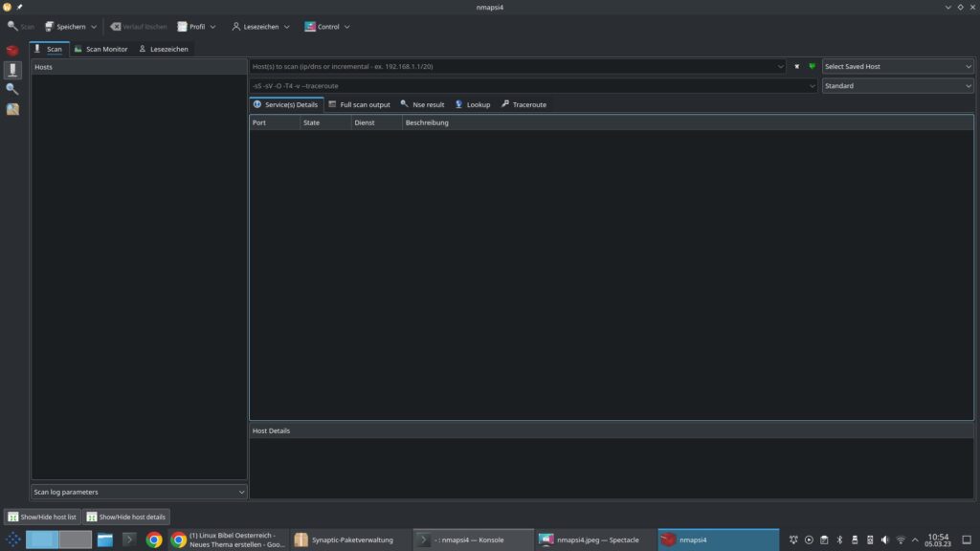
Task: Open Bluetooth settings from the tray
Action: 839,540
